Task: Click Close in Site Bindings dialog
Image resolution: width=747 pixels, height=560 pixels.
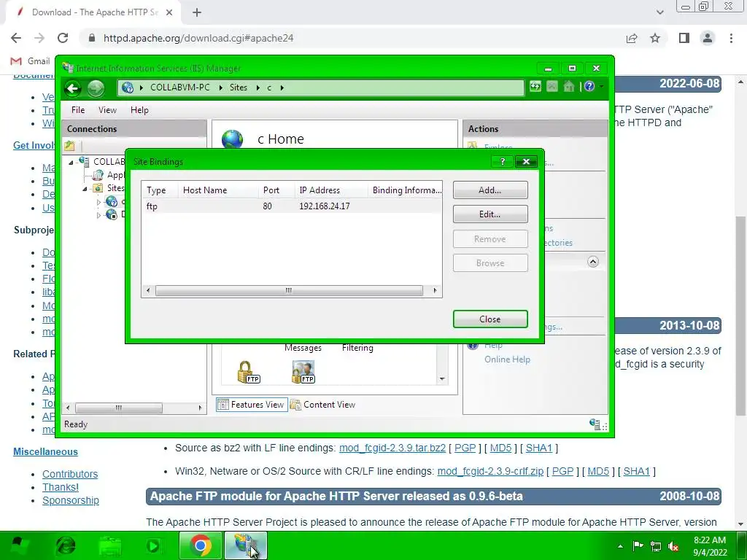Action: (489, 319)
